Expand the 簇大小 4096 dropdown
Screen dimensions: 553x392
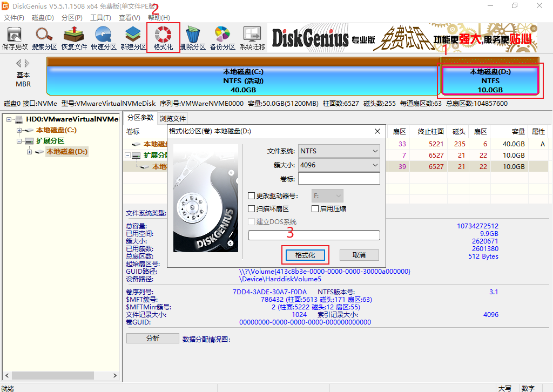pos(339,165)
